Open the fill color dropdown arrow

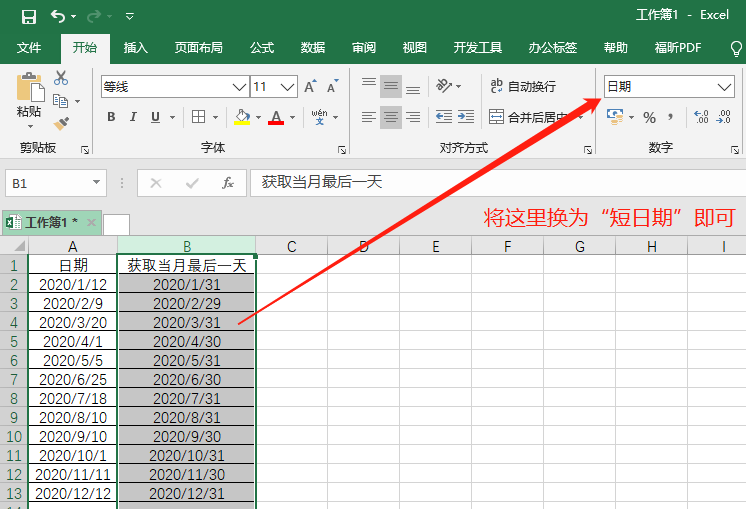pos(258,117)
